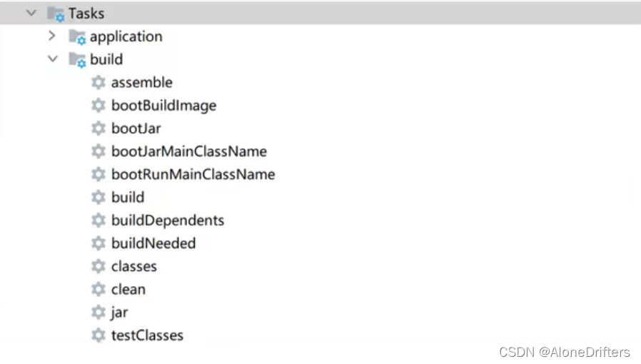Click the Tasks folder icon
This screenshot has width=641, height=364.
(56, 14)
